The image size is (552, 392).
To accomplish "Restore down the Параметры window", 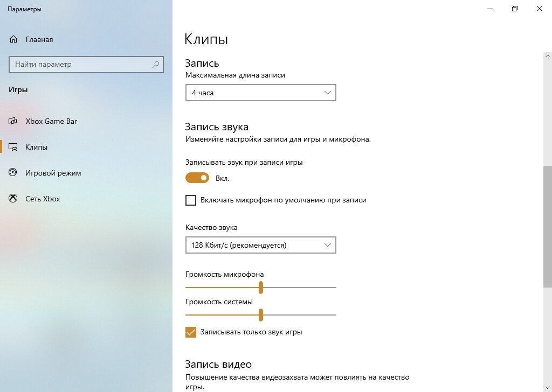I will click(x=515, y=9).
